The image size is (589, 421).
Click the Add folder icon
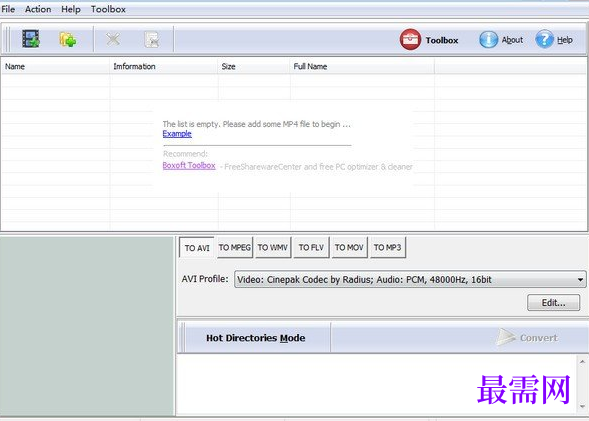[68, 39]
